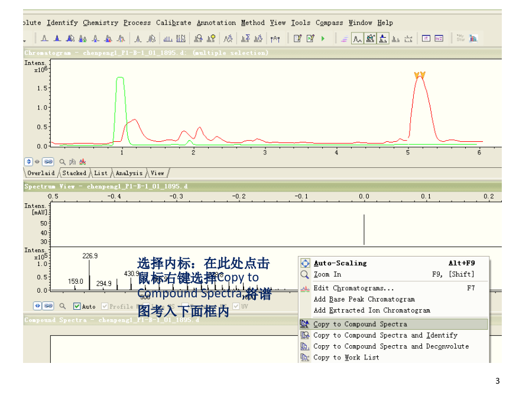Click the 226.9 peak label in spectrum
This screenshot has width=532, height=399.
[90, 256]
